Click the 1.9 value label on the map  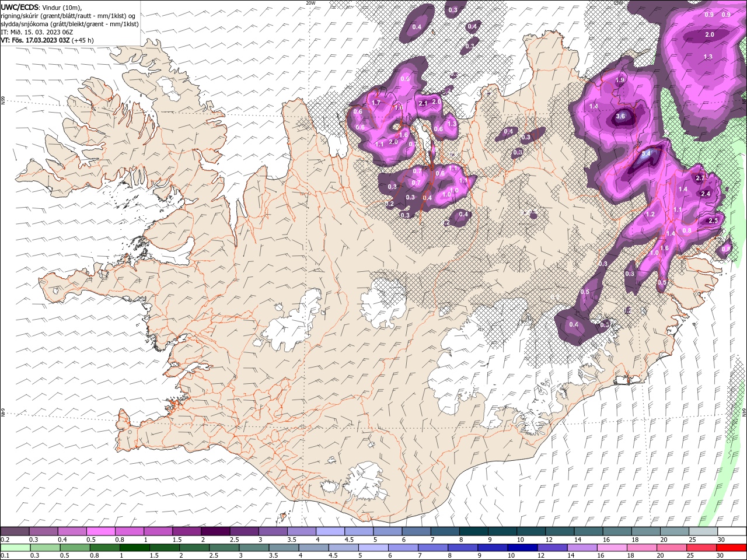(620, 80)
